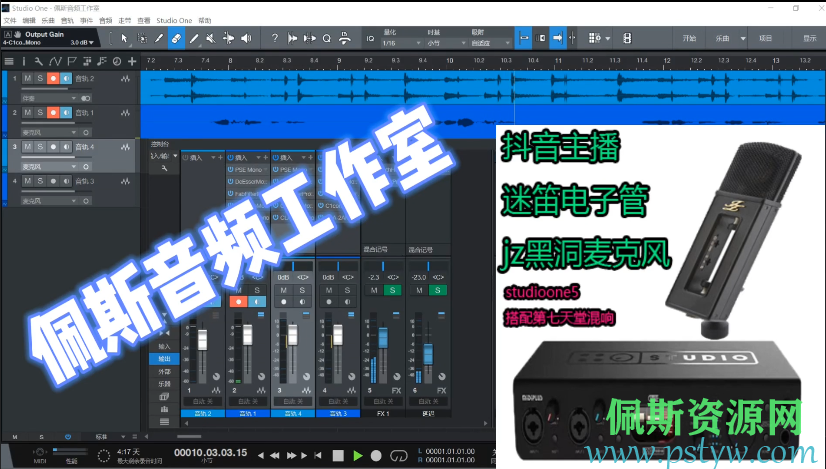
Task: Open input dropdown on track 4
Action: point(49,201)
